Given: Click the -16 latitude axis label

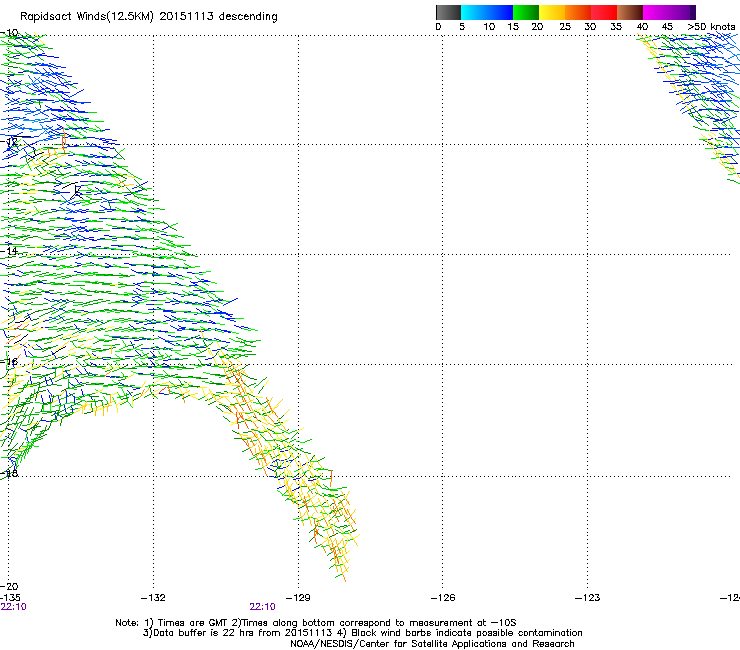Looking at the screenshot, I should (9, 362).
